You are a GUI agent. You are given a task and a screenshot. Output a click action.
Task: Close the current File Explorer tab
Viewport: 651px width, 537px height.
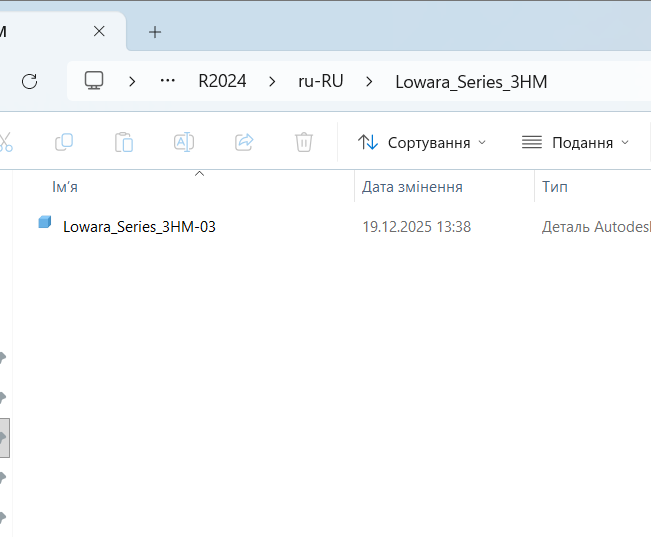[x=99, y=31]
